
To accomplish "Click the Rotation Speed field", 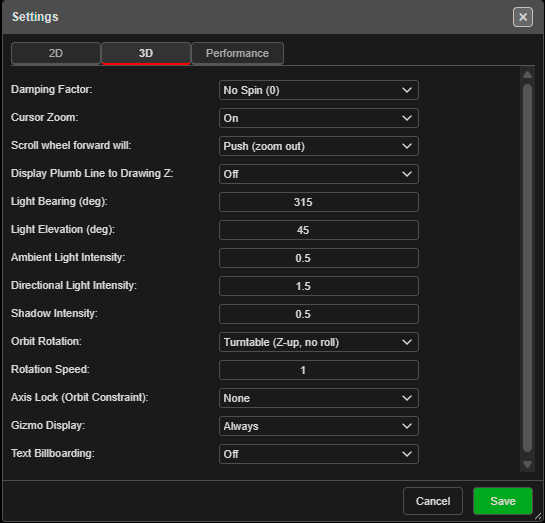I will [319, 370].
